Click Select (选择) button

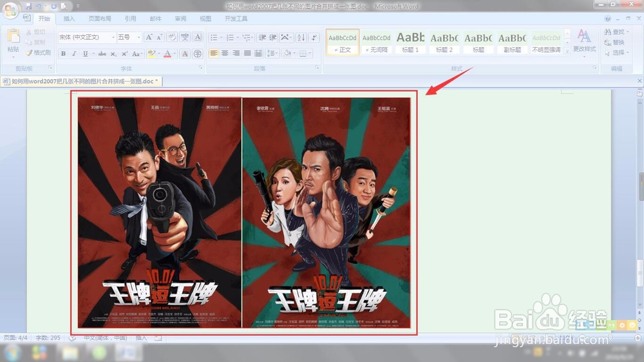pyautogui.click(x=616, y=53)
